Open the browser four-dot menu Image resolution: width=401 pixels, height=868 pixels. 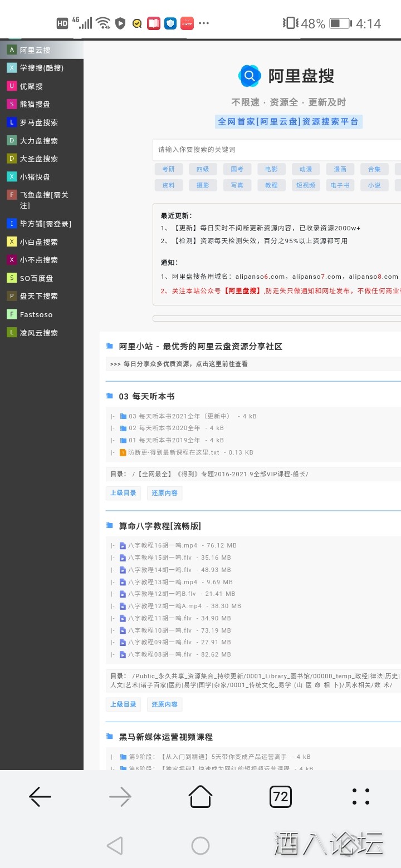click(x=361, y=797)
